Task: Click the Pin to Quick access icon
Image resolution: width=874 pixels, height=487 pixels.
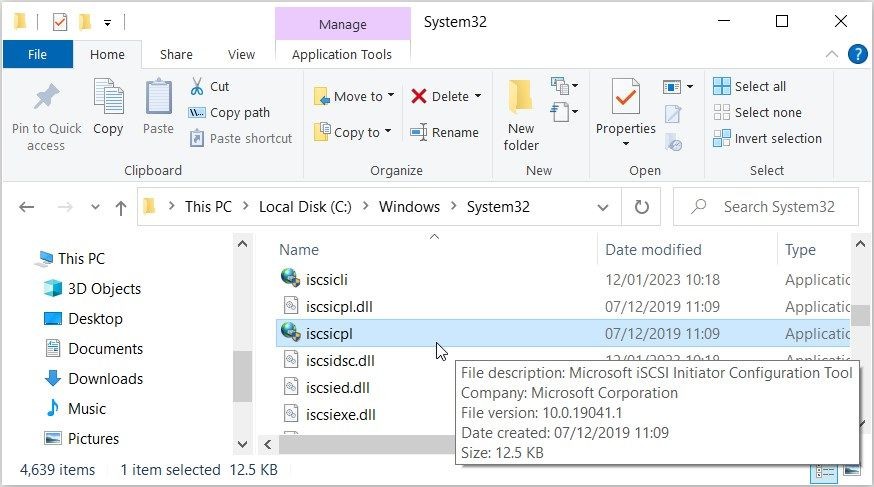Action: [46, 97]
